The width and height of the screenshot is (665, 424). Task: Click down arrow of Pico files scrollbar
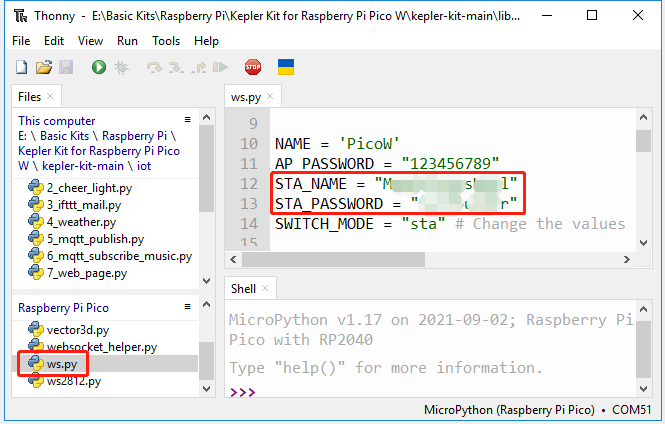click(207, 388)
